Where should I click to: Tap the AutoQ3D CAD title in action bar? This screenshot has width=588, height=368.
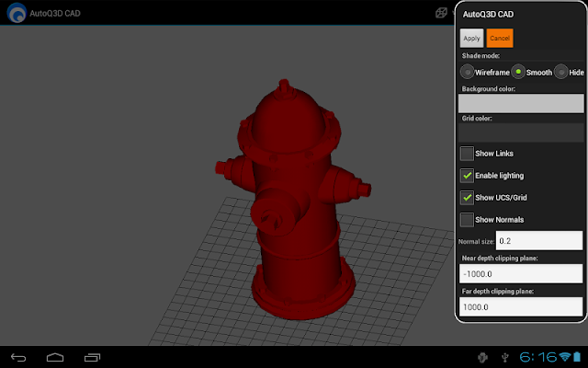(x=55, y=13)
